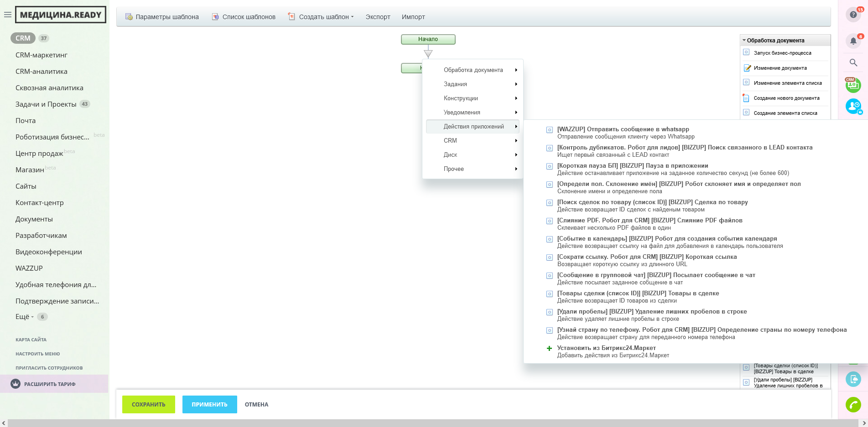Click crown icon on Расширить тариф
This screenshot has height=427, width=868.
[x=16, y=384]
